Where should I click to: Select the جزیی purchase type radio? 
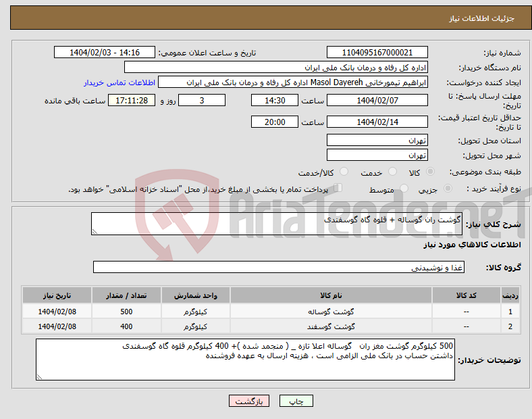[448, 189]
